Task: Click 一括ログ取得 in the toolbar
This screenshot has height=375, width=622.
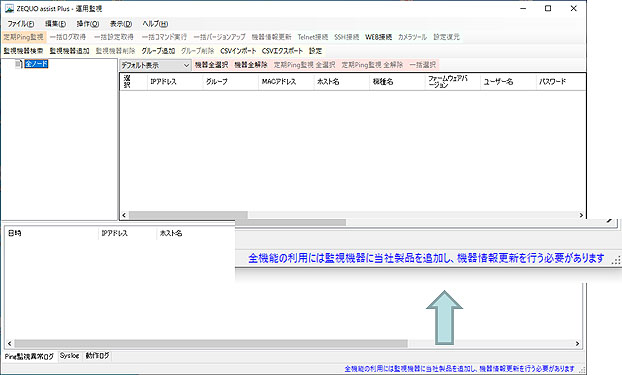Action: (68, 37)
